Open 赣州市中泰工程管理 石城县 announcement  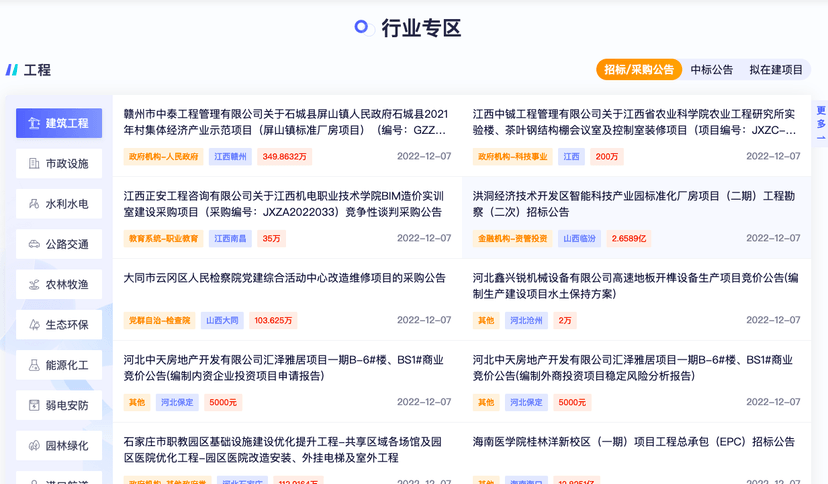coord(286,122)
